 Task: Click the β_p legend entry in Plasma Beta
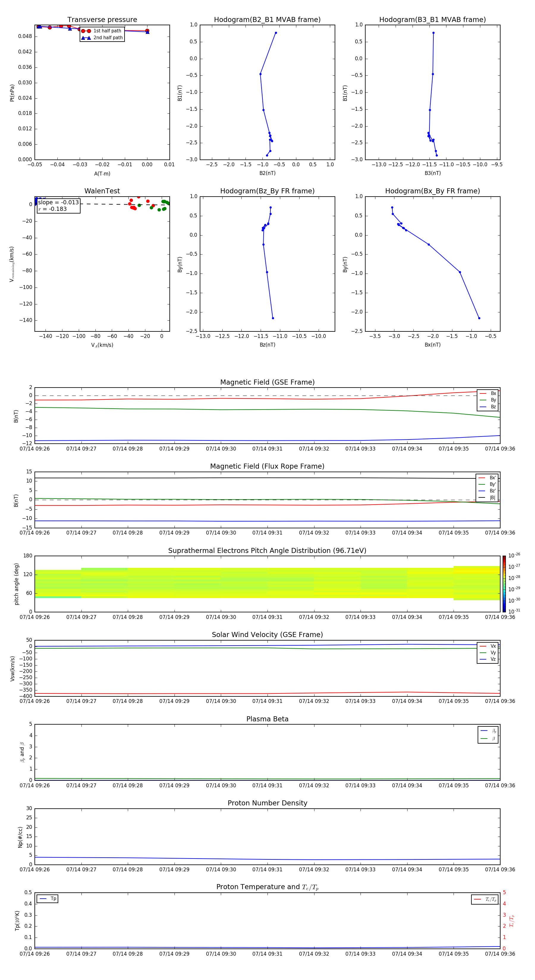[x=488, y=731]
